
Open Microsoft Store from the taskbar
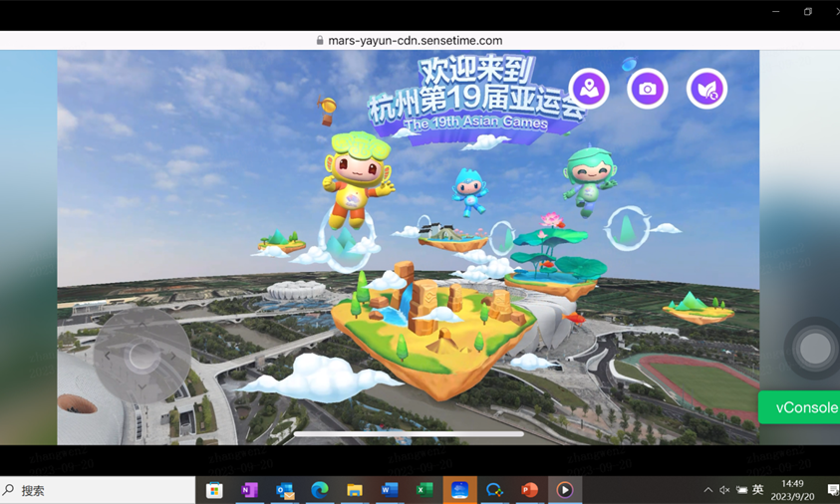coord(214,490)
